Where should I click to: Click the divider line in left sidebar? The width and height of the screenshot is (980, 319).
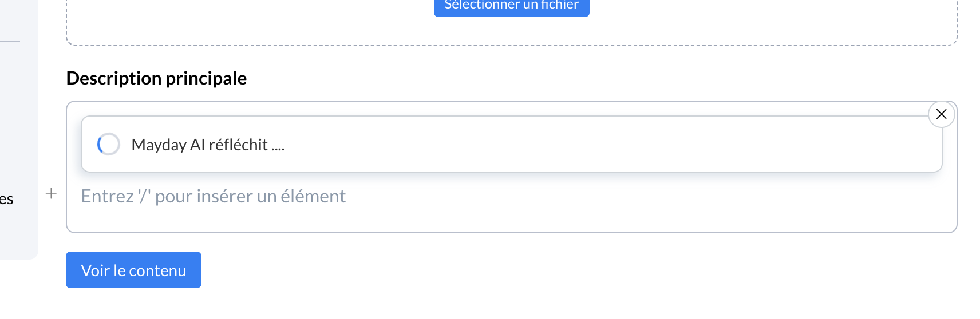[10, 42]
